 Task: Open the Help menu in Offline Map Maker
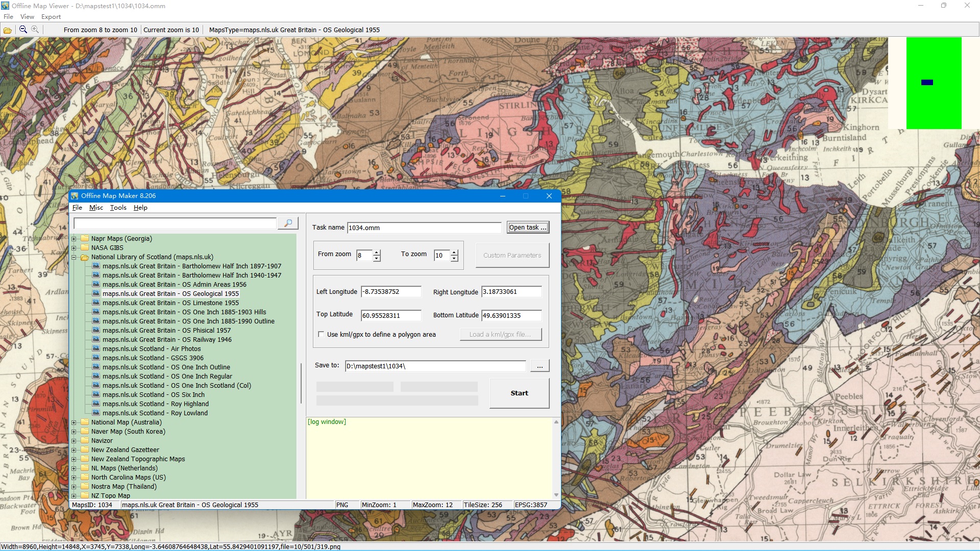coord(140,208)
